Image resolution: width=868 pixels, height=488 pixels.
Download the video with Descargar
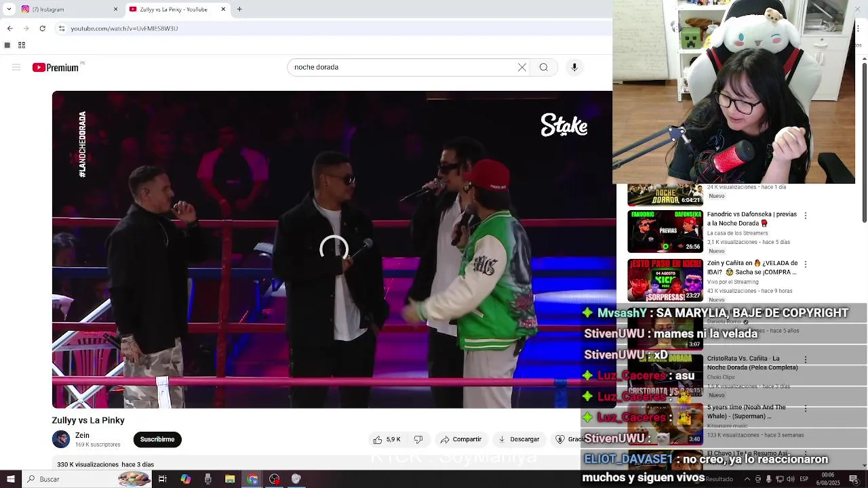click(519, 439)
